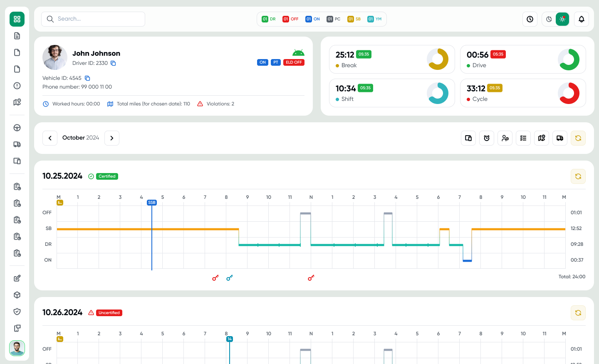Viewport: 599px width, 364px height.
Task: Open the alarm clock tool in toolbar
Action: click(487, 138)
